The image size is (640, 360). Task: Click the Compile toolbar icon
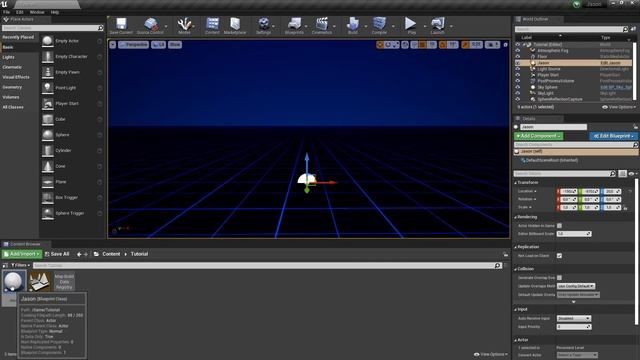tap(379, 25)
